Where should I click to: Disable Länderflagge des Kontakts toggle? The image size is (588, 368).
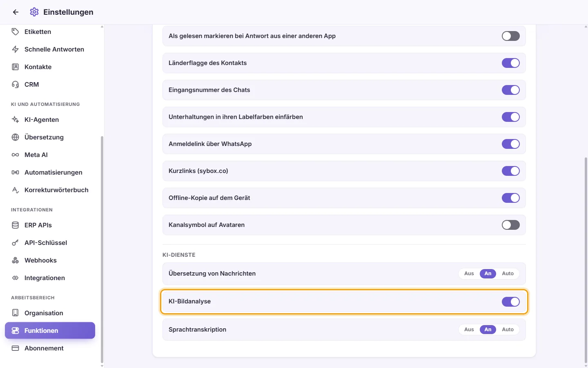click(x=511, y=63)
